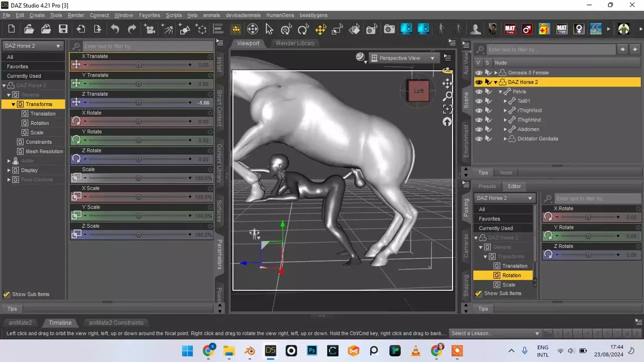This screenshot has width=644, height=362.
Task: Click the Scene pane filter text field
Action: pos(550,50)
